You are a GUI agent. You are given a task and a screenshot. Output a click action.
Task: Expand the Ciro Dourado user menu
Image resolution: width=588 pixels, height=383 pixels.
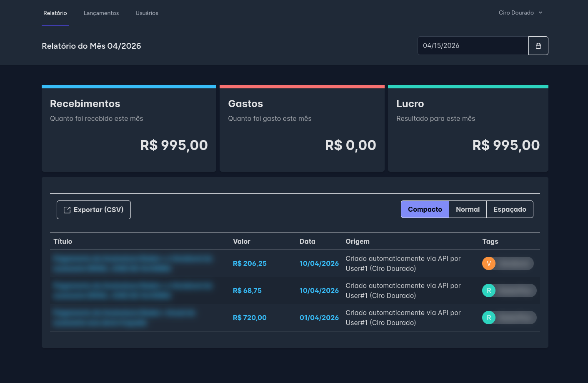click(x=516, y=13)
